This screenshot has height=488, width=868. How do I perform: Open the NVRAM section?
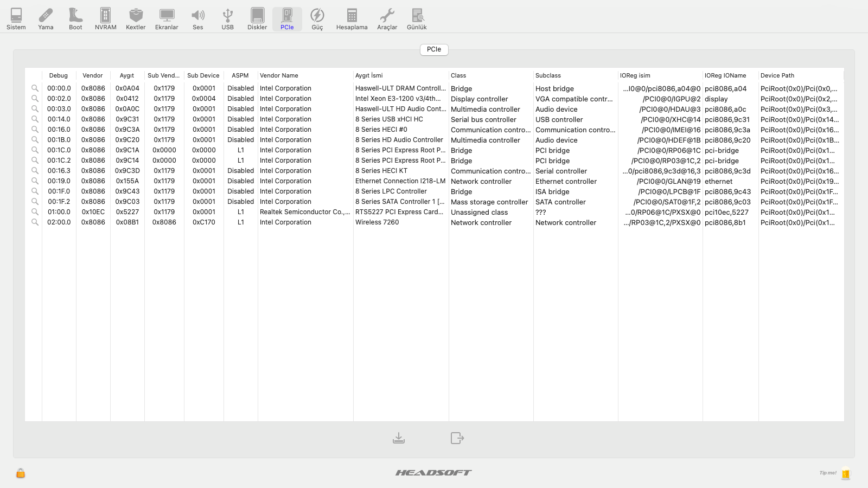105,19
